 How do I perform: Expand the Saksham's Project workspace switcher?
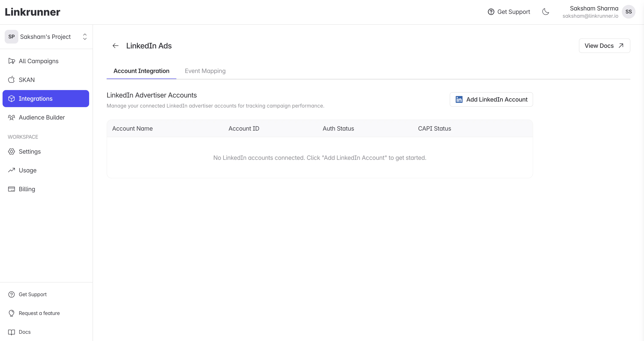[x=85, y=36]
